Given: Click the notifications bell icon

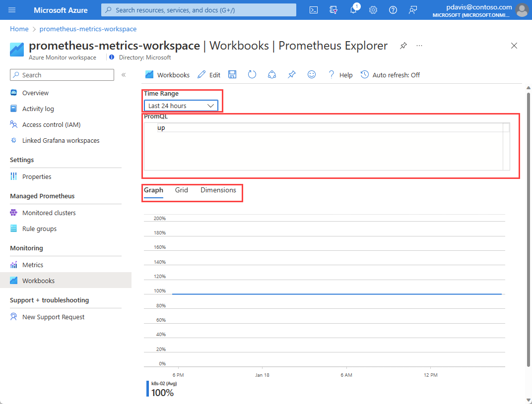Looking at the screenshot, I should pos(353,10).
